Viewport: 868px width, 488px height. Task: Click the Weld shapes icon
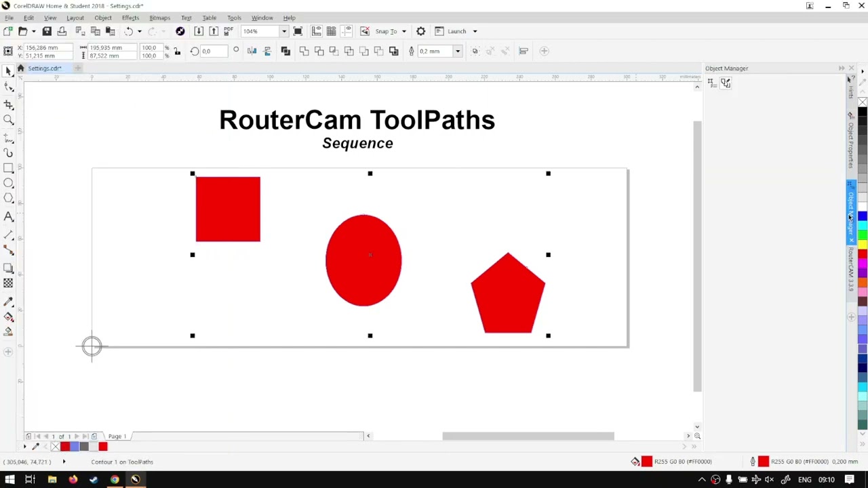click(x=304, y=51)
